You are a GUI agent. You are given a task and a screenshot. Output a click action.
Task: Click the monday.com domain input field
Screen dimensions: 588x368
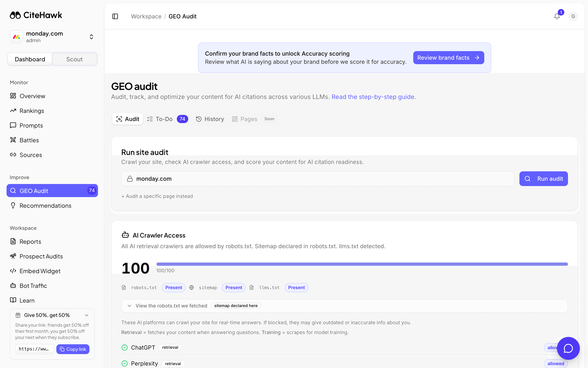pos(317,179)
